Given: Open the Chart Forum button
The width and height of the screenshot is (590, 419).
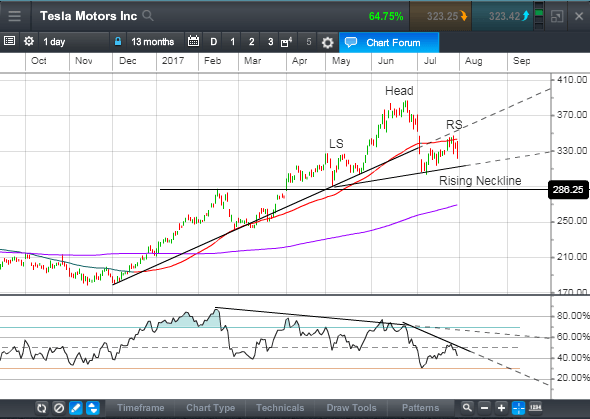Looking at the screenshot, I should pyautogui.click(x=389, y=43).
